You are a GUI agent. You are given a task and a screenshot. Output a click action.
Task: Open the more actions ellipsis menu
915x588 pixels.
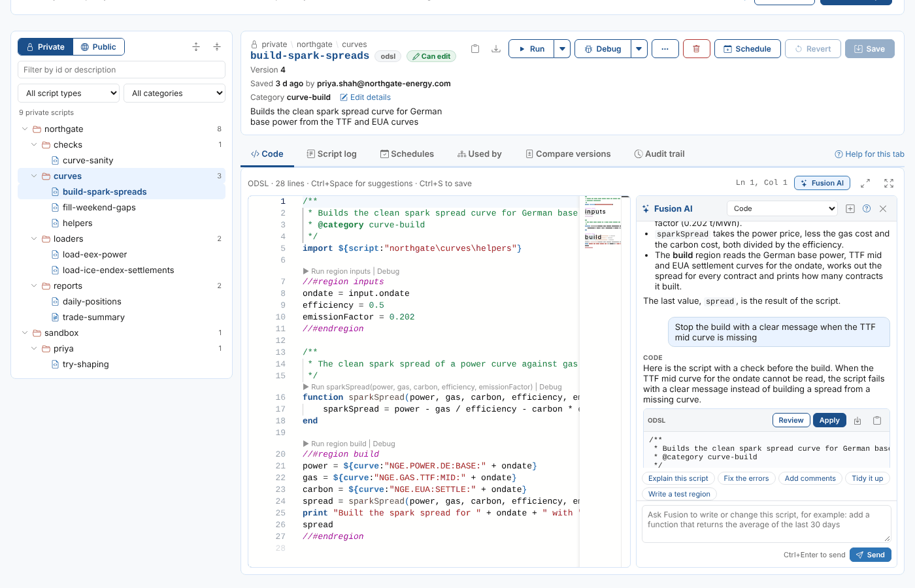tap(665, 49)
